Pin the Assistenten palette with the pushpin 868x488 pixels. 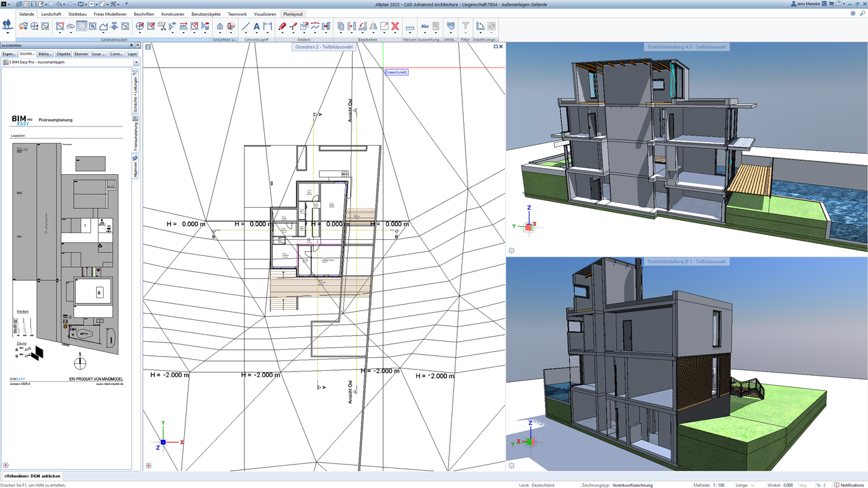coord(131,45)
